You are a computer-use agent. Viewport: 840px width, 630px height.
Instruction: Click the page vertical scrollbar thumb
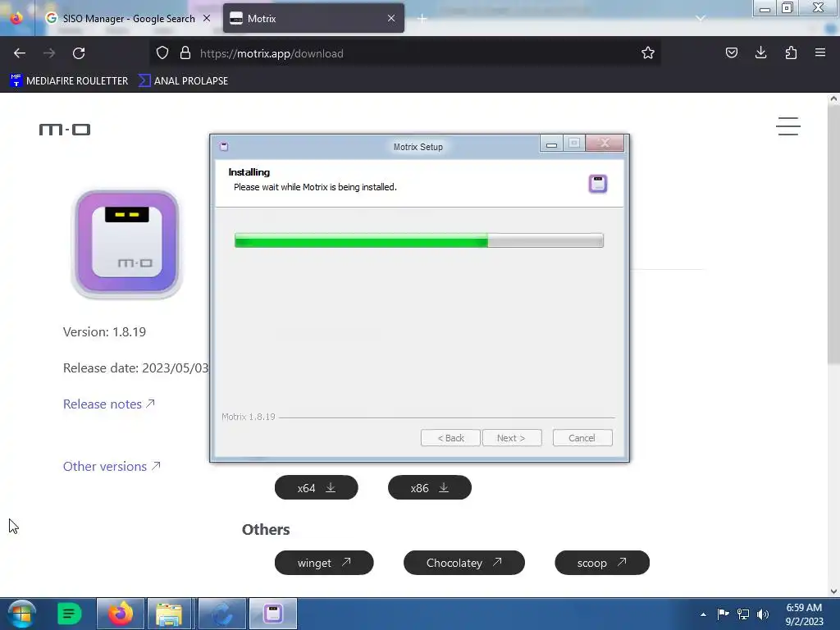[x=833, y=234]
